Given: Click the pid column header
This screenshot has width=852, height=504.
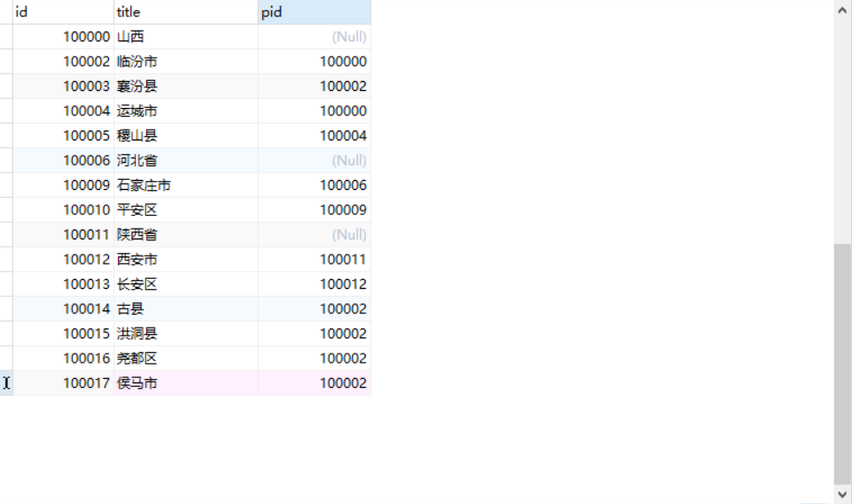Looking at the screenshot, I should click(x=314, y=12).
